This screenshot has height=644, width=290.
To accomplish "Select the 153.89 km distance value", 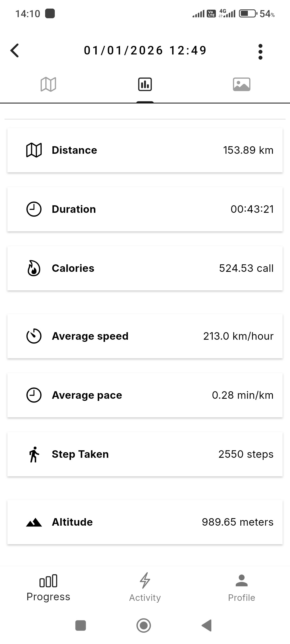I will click(248, 150).
